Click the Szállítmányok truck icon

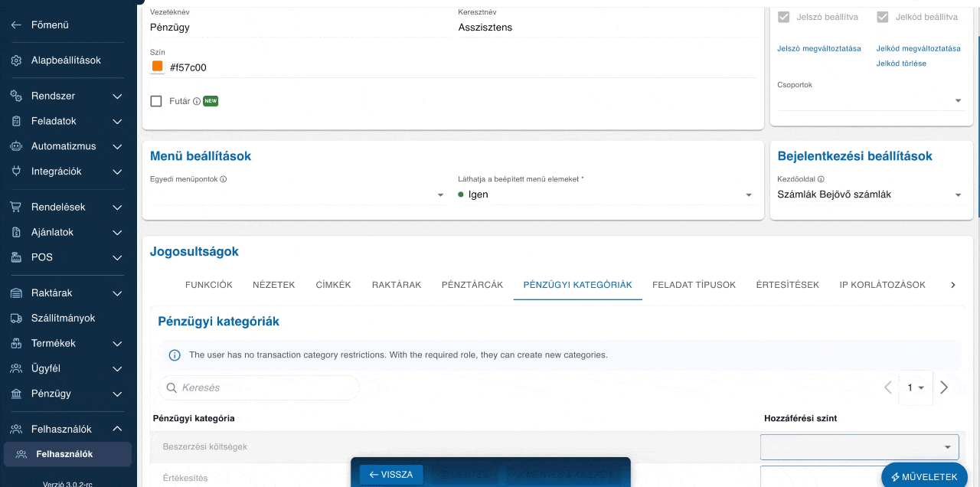(16, 318)
